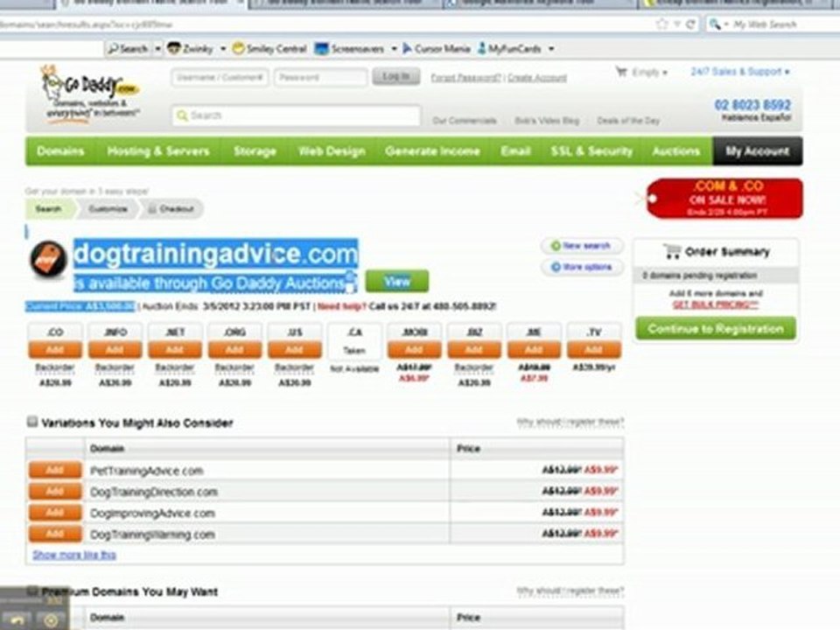Viewport: 840px width, 630px height.
Task: Add the .NET domain extension
Action: [x=175, y=350]
